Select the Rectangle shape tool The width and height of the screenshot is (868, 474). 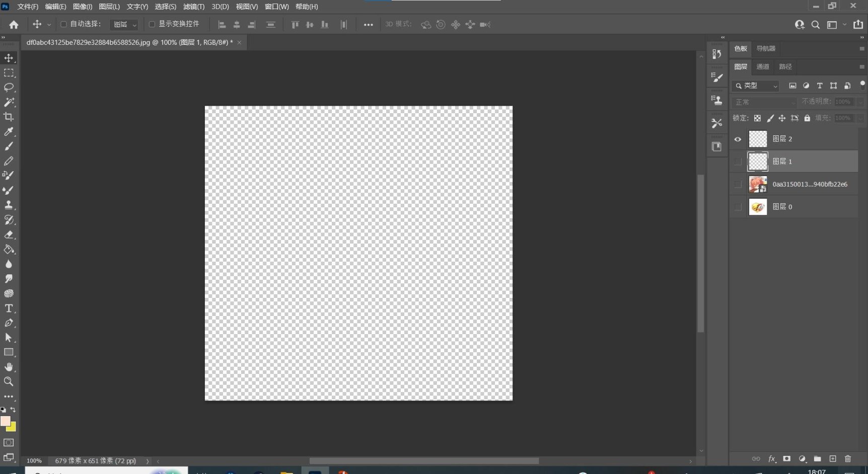click(x=9, y=352)
